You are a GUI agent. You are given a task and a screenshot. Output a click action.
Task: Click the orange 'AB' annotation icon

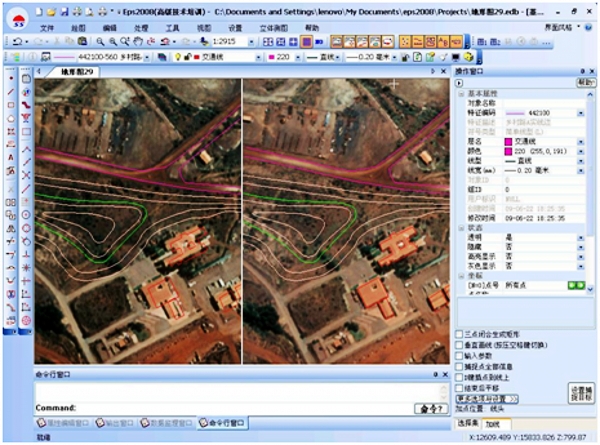(x=443, y=41)
